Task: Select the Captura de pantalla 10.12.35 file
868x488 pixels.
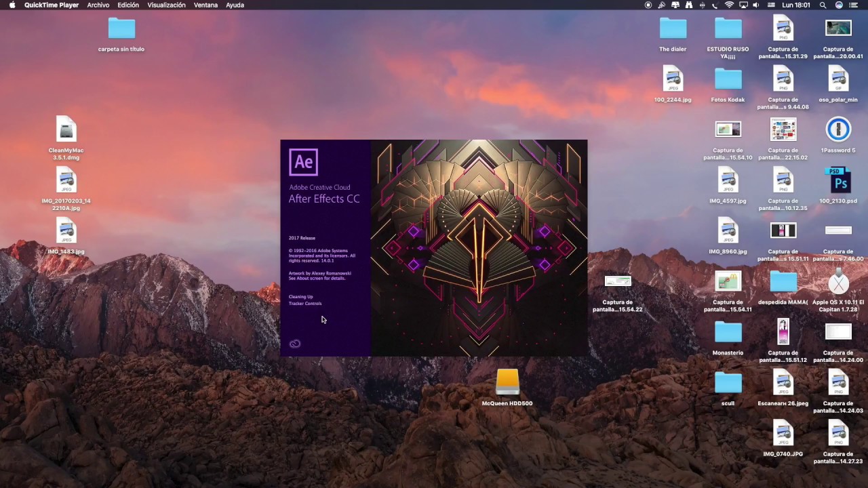Action: 783,180
